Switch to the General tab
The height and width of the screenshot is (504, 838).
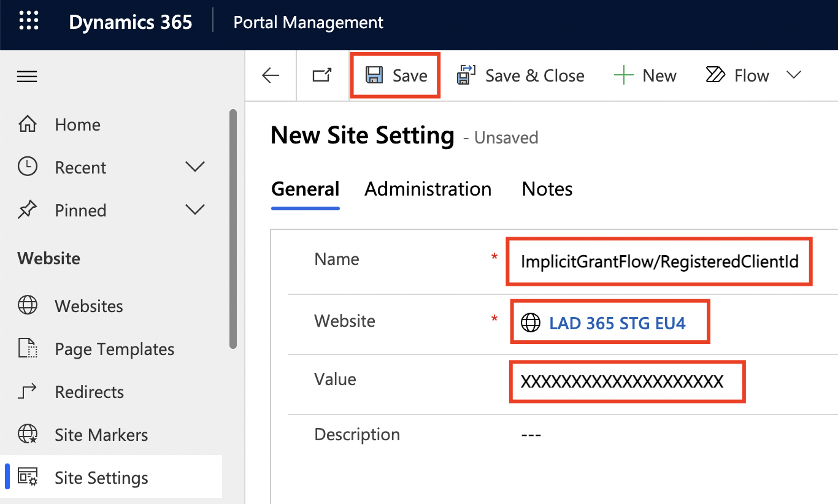(305, 189)
